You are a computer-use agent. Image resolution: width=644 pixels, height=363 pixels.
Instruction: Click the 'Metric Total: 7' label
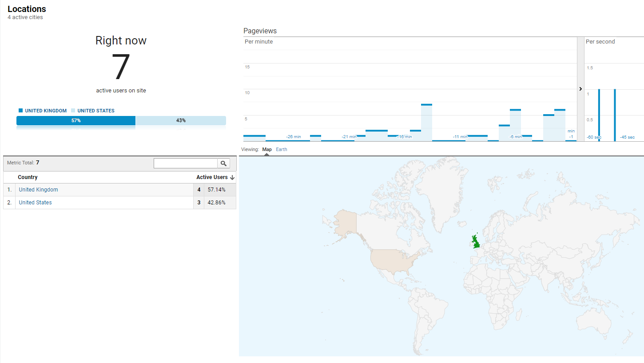(x=23, y=163)
